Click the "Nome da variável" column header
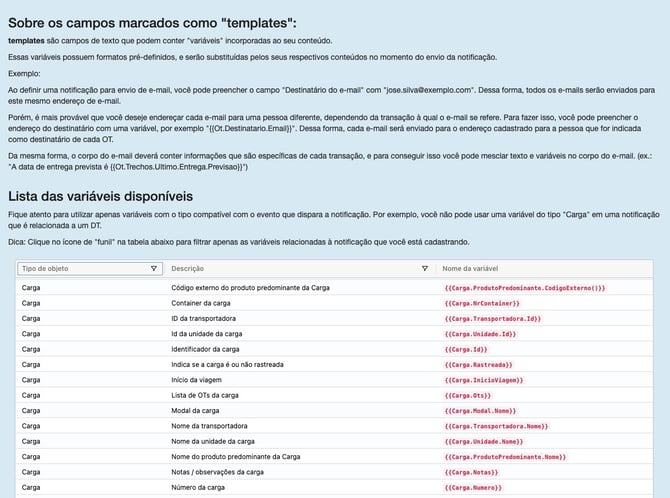The width and height of the screenshot is (670, 498). (471, 269)
